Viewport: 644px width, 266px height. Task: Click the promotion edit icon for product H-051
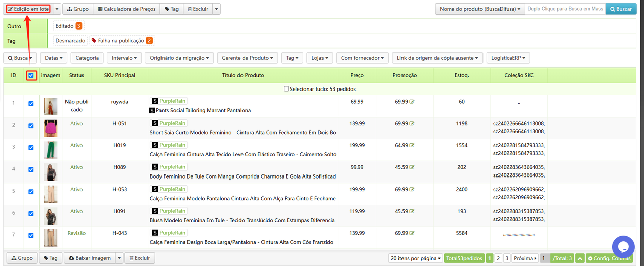pyautogui.click(x=412, y=124)
